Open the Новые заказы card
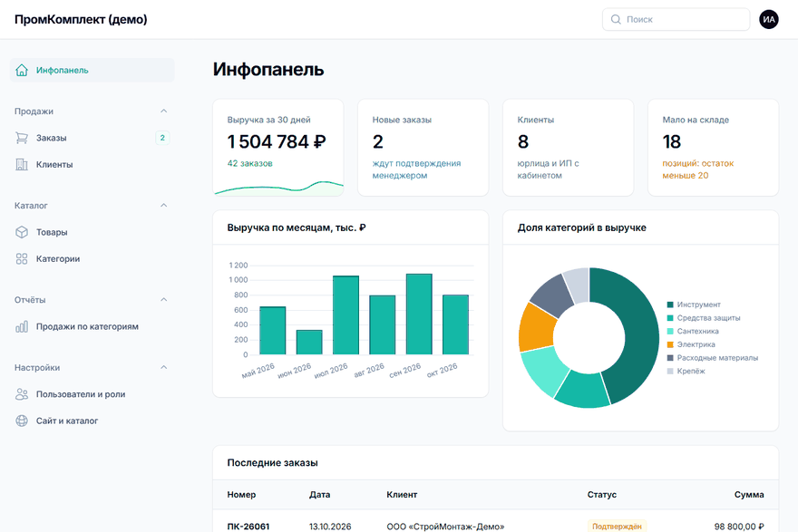 click(x=423, y=148)
